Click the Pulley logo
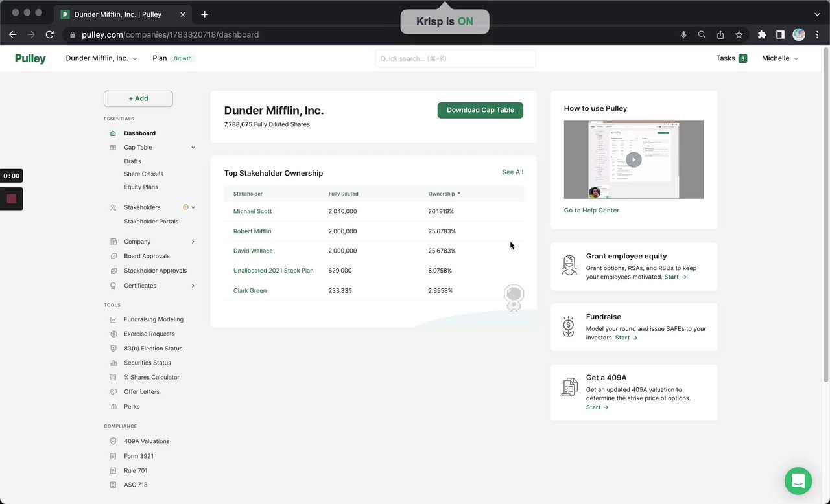 pyautogui.click(x=30, y=59)
